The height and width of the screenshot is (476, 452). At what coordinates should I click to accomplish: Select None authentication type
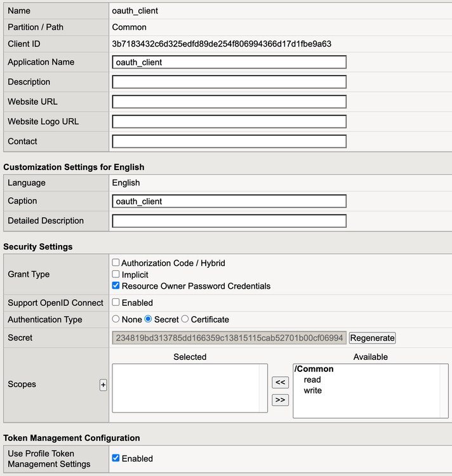(x=116, y=319)
